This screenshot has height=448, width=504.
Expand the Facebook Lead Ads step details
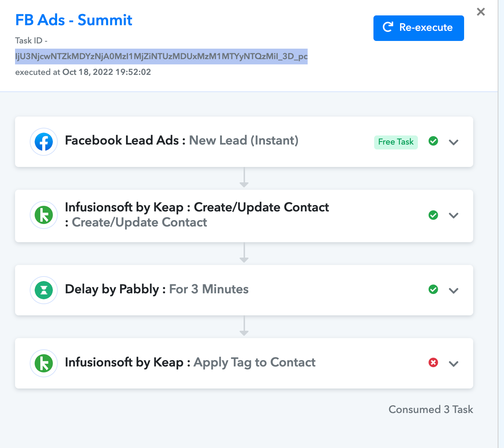click(x=454, y=142)
